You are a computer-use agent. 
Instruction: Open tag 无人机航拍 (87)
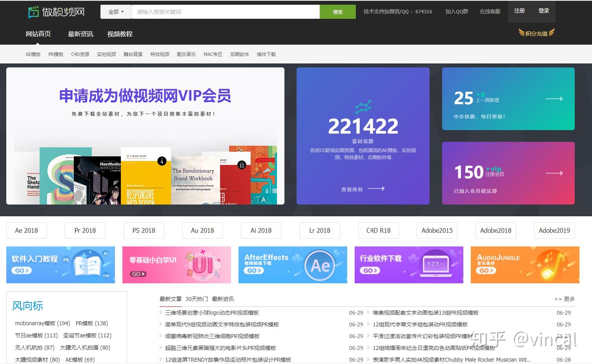pyautogui.click(x=35, y=348)
